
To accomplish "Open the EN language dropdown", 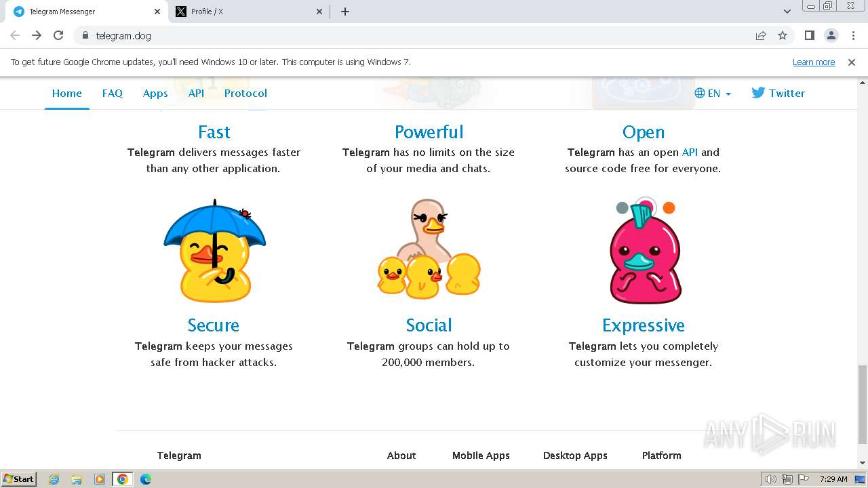I will coord(713,94).
